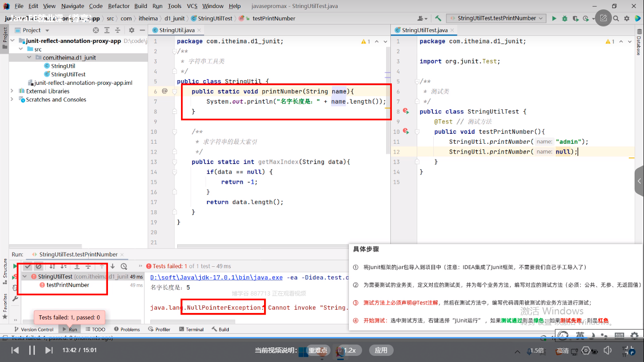Sort test results alphabetically
Screen dimensions: 644x362
(x=52, y=266)
